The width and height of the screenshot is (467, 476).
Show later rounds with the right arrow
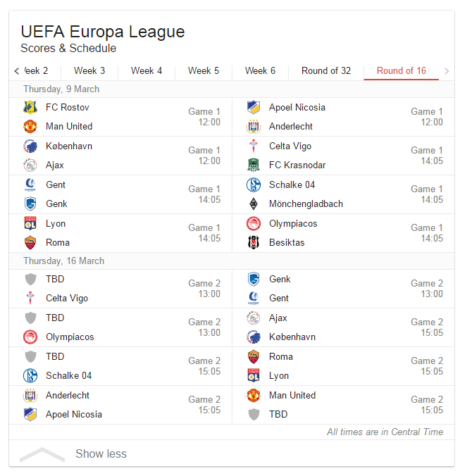click(x=447, y=71)
